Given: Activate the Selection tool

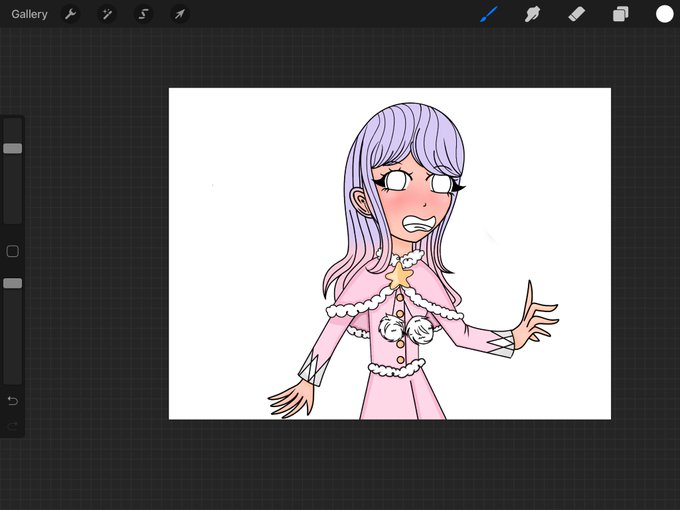Looking at the screenshot, I should pos(143,14).
